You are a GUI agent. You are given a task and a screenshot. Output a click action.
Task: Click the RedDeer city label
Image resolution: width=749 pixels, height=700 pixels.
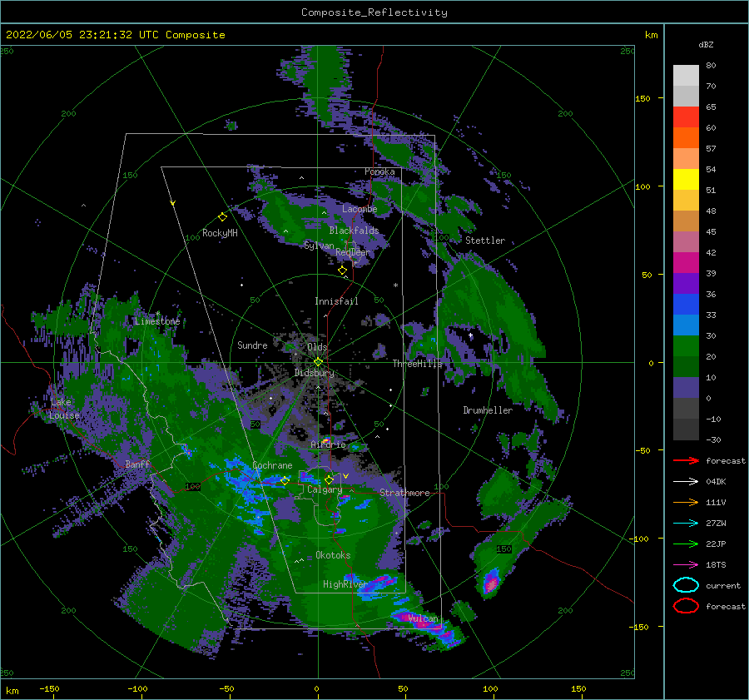coord(353,252)
